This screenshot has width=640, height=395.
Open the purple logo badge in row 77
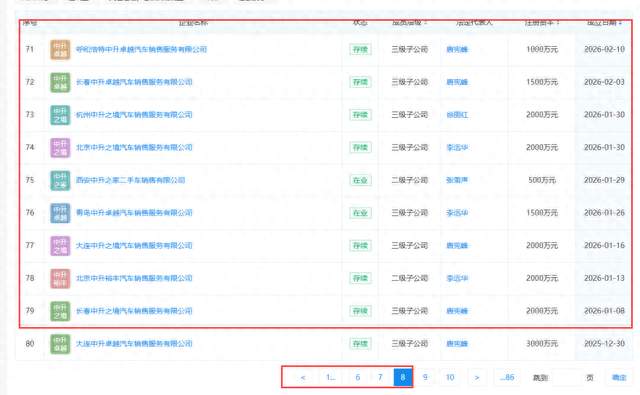point(60,246)
